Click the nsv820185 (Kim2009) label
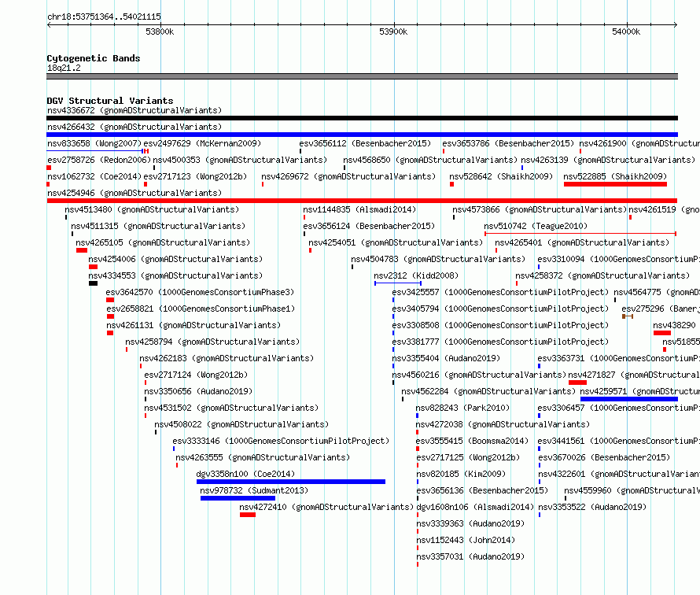The width and height of the screenshot is (700, 595). 461,474
